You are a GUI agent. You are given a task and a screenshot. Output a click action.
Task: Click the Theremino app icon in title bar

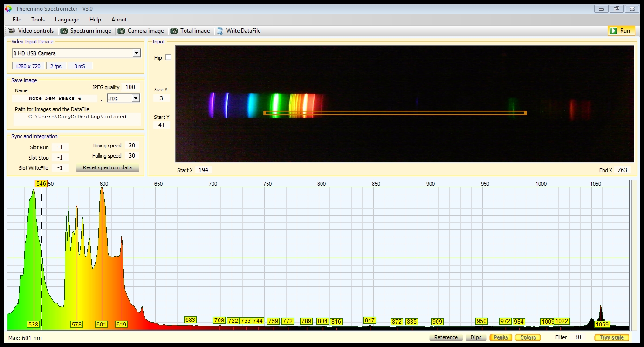pyautogui.click(x=8, y=9)
